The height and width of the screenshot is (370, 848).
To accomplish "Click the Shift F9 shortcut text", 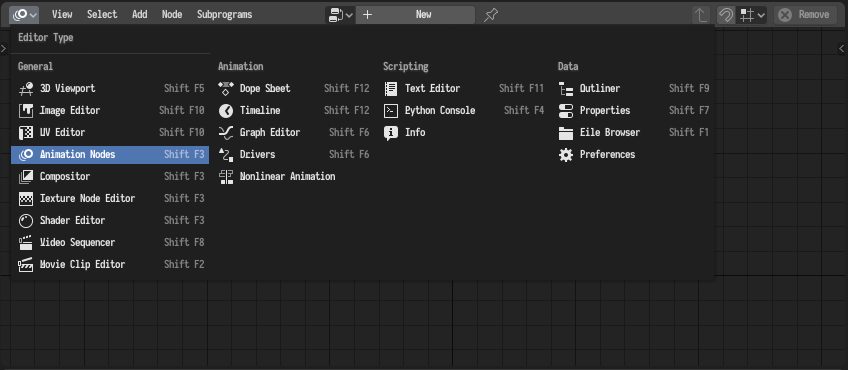I will (689, 89).
